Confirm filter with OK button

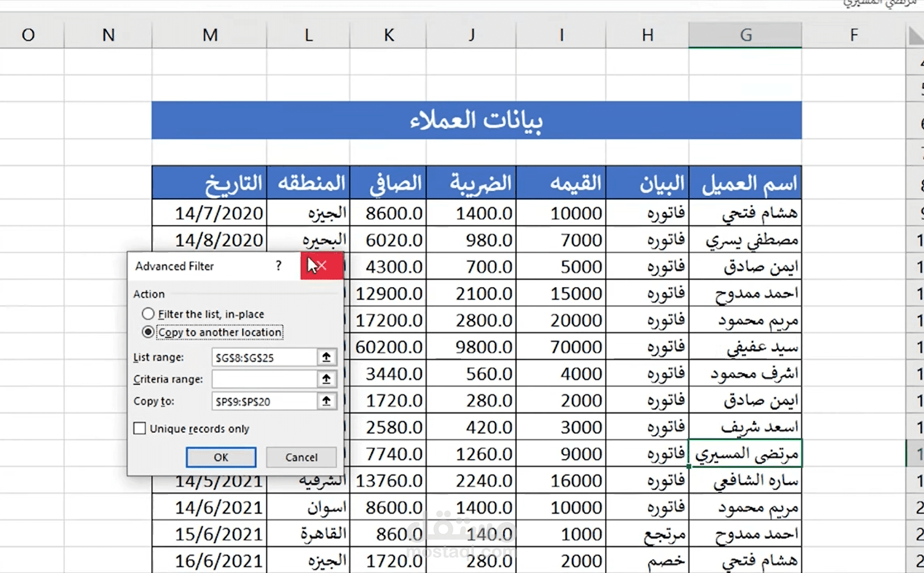(x=221, y=457)
